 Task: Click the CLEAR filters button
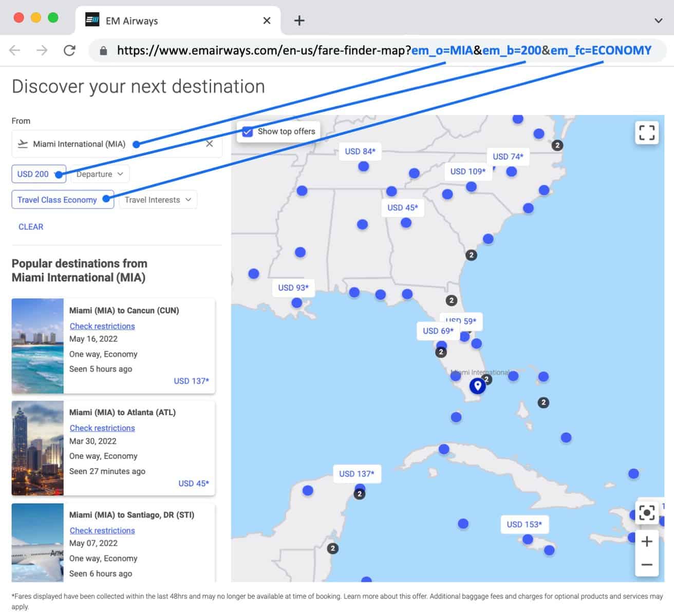(x=31, y=227)
